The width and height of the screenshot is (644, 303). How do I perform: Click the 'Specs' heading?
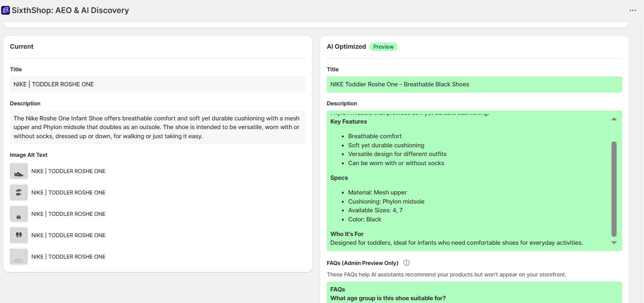tap(339, 178)
